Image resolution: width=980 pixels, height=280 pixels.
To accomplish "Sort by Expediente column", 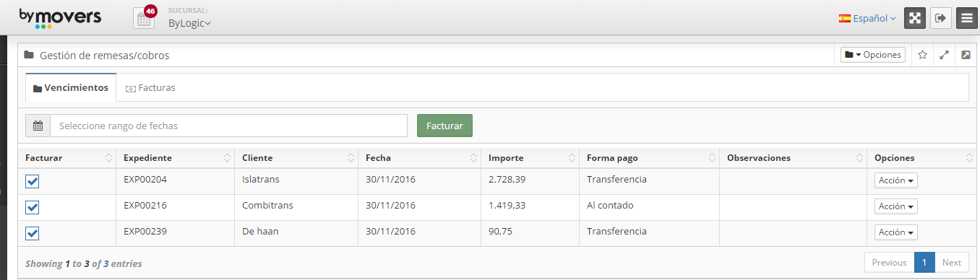I will [x=176, y=158].
